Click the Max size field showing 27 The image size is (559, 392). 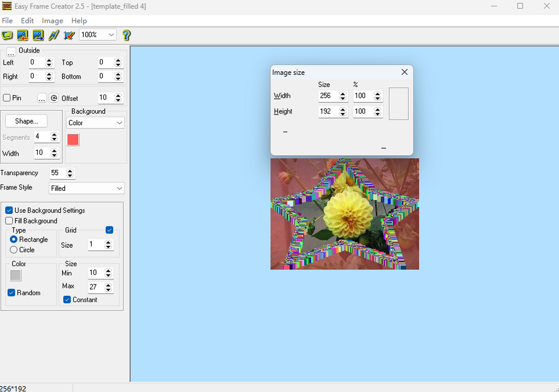(x=96, y=287)
